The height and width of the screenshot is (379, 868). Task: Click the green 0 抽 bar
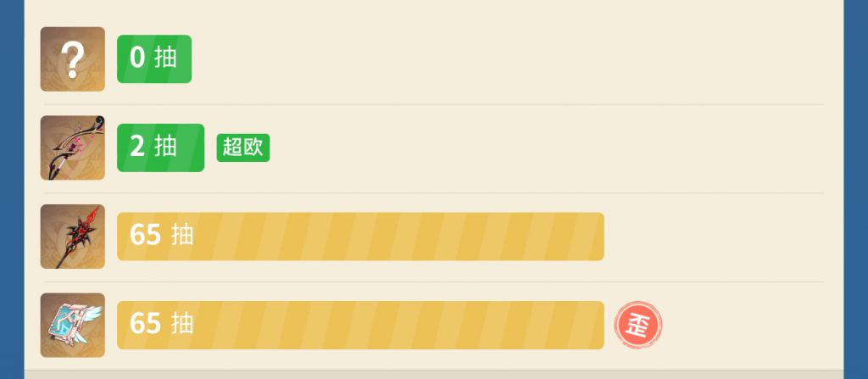[x=154, y=59]
